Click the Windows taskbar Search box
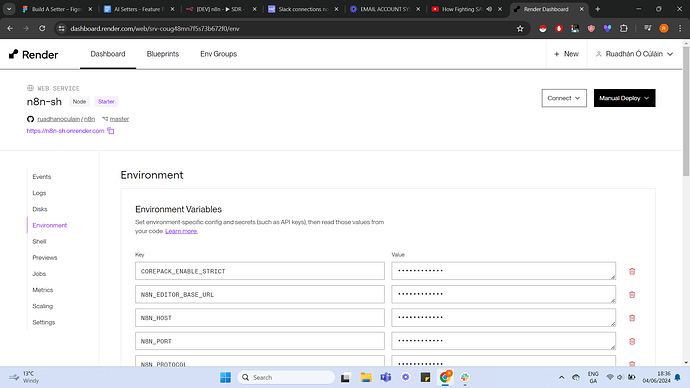The height and width of the screenshot is (388, 690). [x=286, y=377]
